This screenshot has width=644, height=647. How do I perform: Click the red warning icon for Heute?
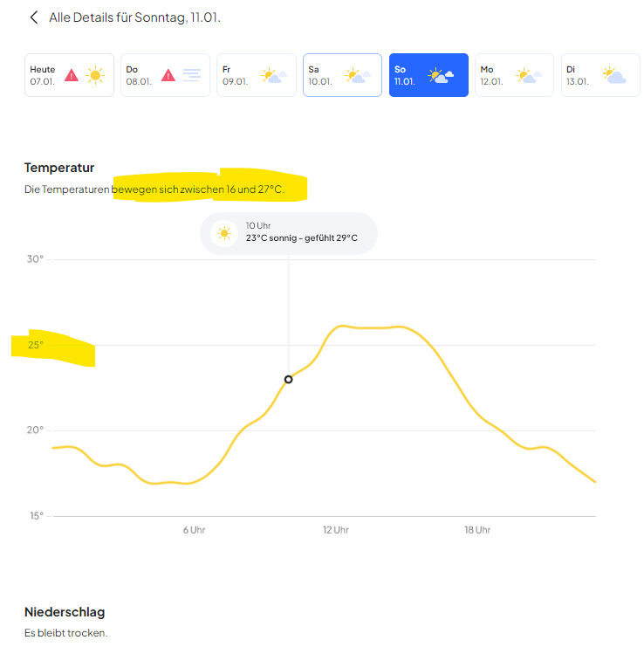72,75
